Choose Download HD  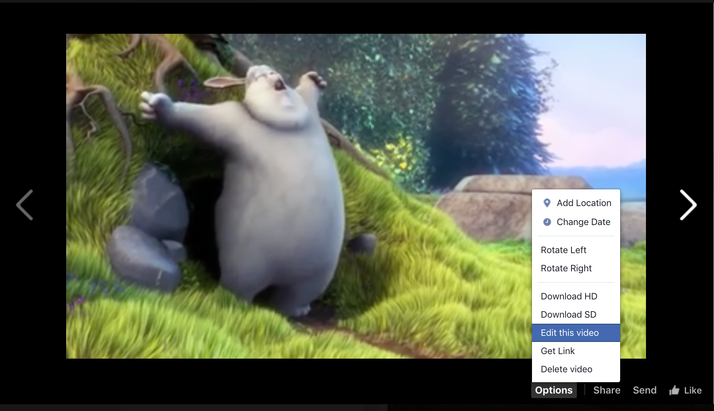pyautogui.click(x=576, y=296)
